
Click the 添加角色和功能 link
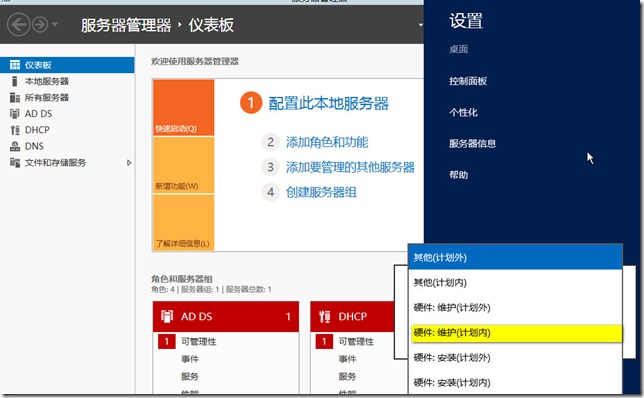[x=327, y=142]
